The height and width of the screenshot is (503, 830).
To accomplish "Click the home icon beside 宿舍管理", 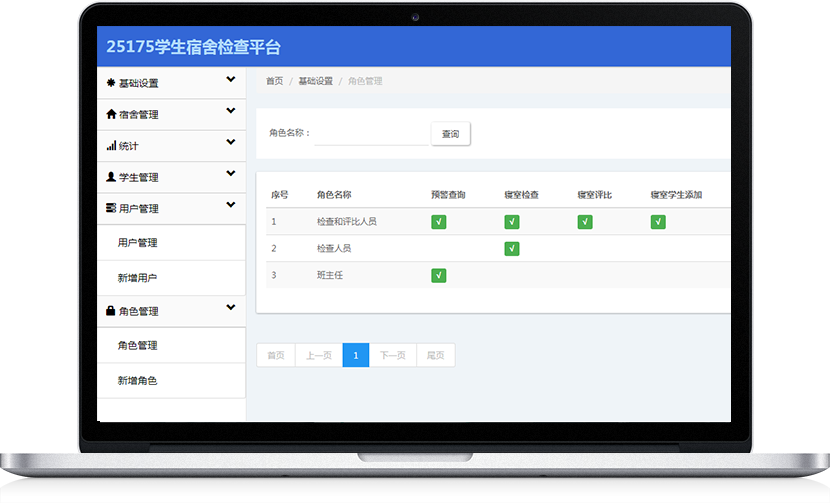I will (x=111, y=114).
